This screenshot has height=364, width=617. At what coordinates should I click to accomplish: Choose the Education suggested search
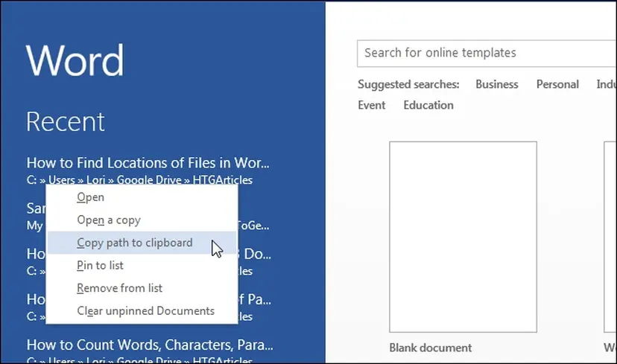(x=428, y=105)
